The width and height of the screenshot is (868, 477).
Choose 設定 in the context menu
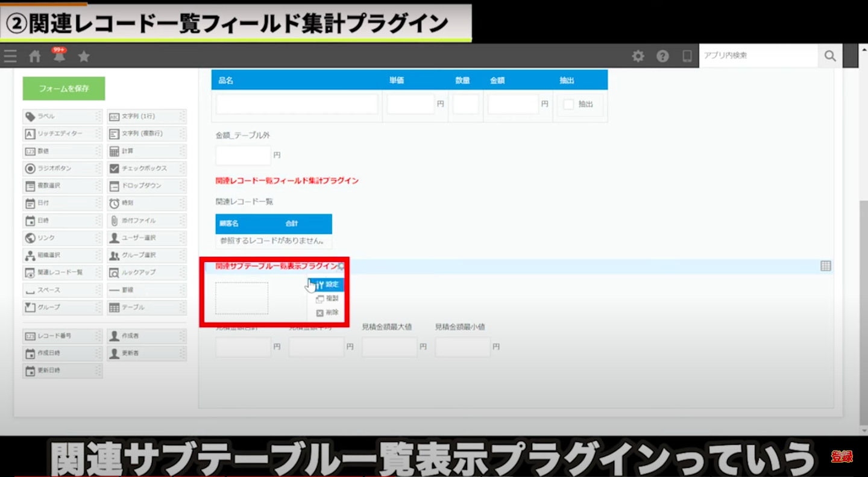tap(326, 284)
